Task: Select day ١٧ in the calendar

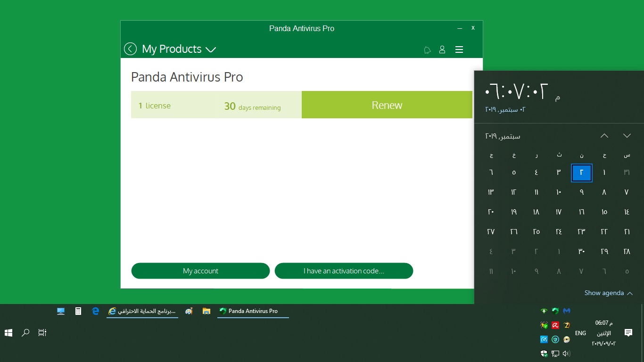Action: pos(559,212)
